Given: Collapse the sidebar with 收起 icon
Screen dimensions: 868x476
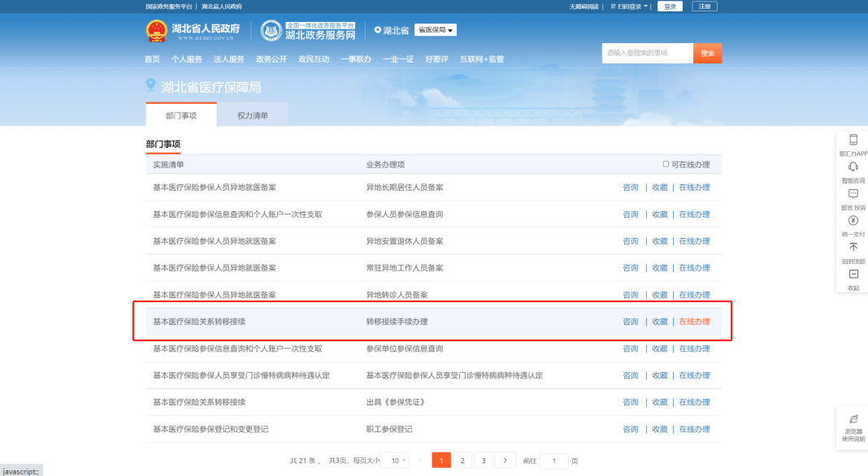Looking at the screenshot, I should coord(853,275).
